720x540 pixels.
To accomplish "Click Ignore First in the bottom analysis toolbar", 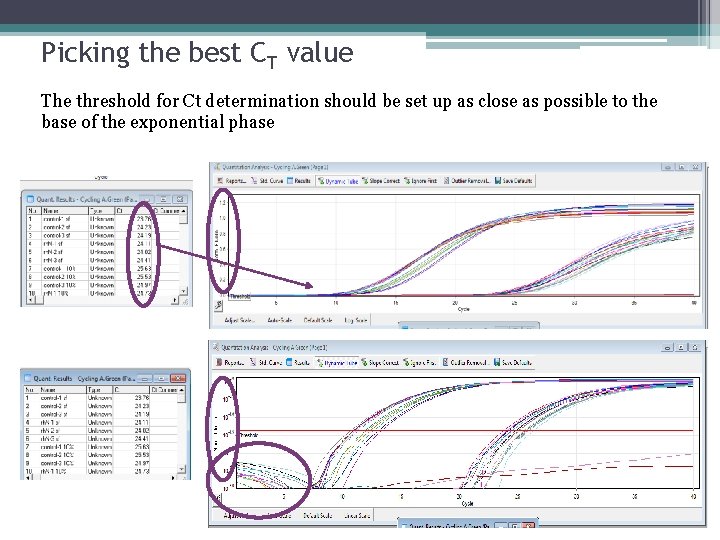I will point(419,362).
